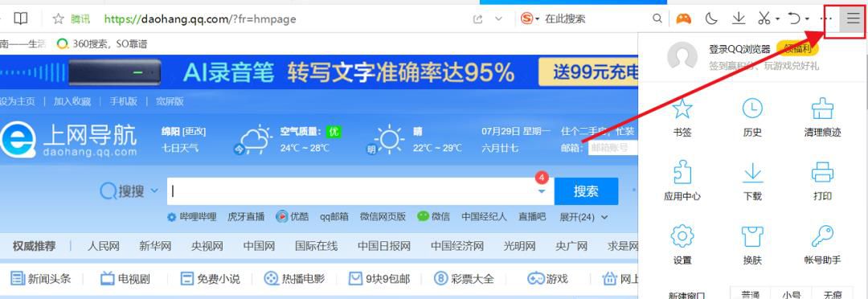This screenshot has height=299, width=868.
Task: Open the hamburger main menu icon
Action: pos(853,18)
